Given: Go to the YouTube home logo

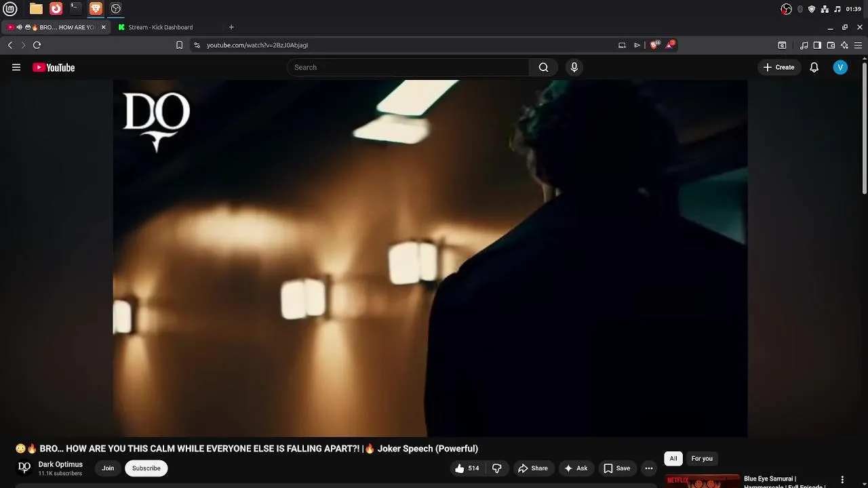Looking at the screenshot, I should tap(54, 67).
